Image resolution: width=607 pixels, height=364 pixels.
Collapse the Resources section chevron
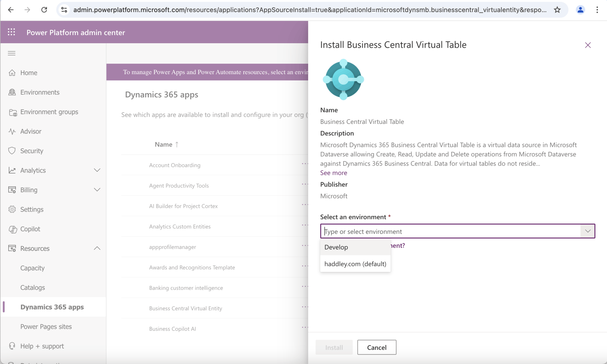pyautogui.click(x=97, y=248)
